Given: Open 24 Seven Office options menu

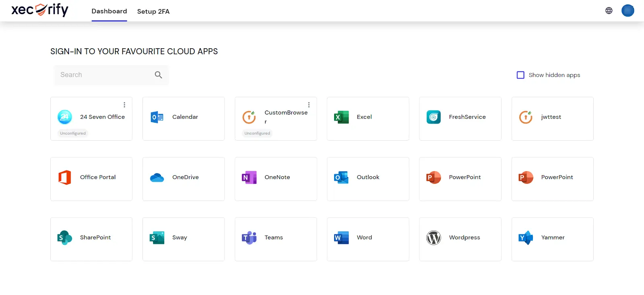Looking at the screenshot, I should [x=124, y=105].
